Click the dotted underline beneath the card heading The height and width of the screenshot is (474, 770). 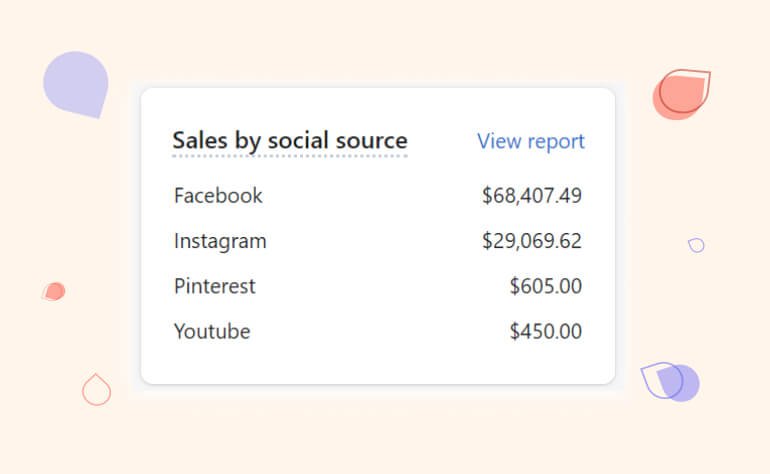pyautogui.click(x=289, y=156)
